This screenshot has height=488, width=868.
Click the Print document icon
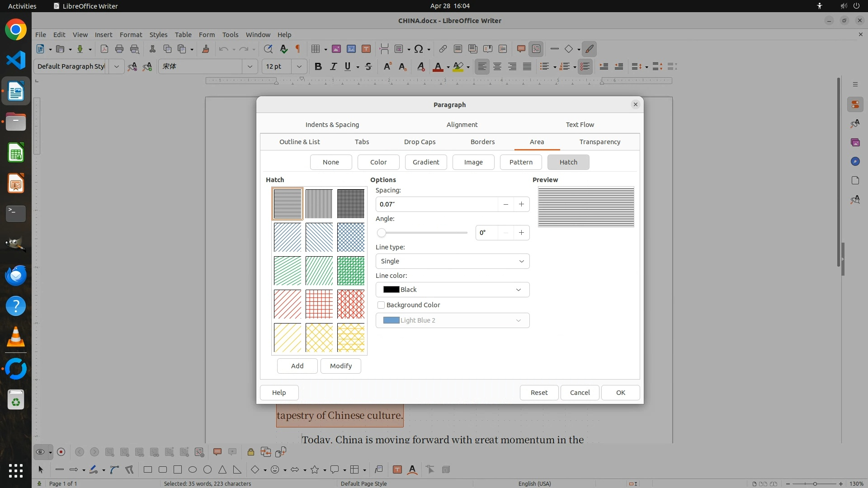(x=119, y=49)
